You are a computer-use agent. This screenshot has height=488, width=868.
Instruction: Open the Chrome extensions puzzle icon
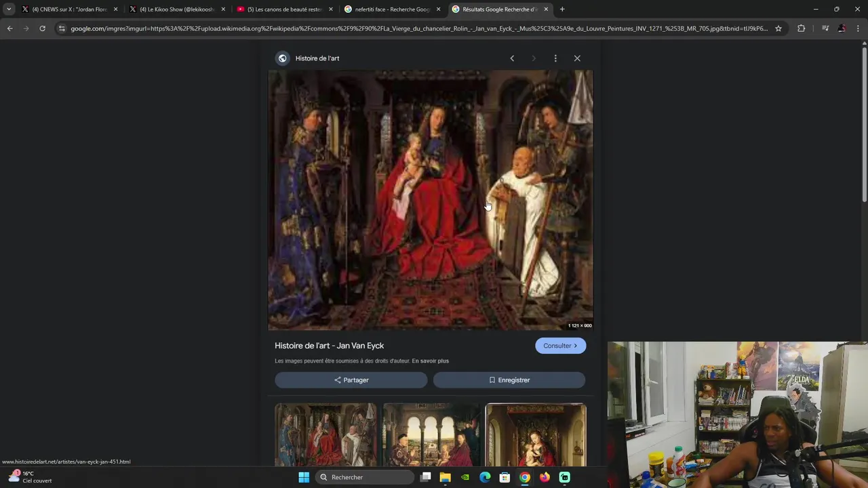coord(801,28)
